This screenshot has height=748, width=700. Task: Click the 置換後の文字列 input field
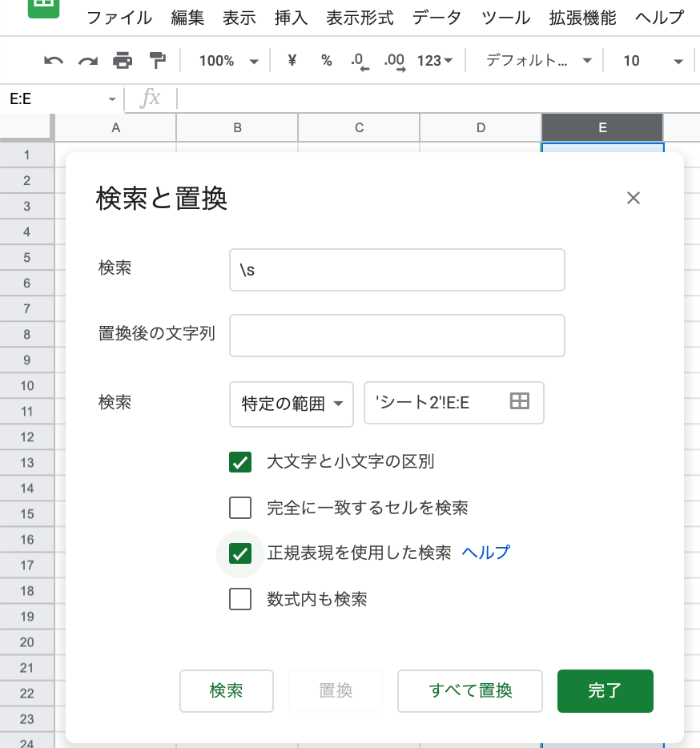[396, 336]
